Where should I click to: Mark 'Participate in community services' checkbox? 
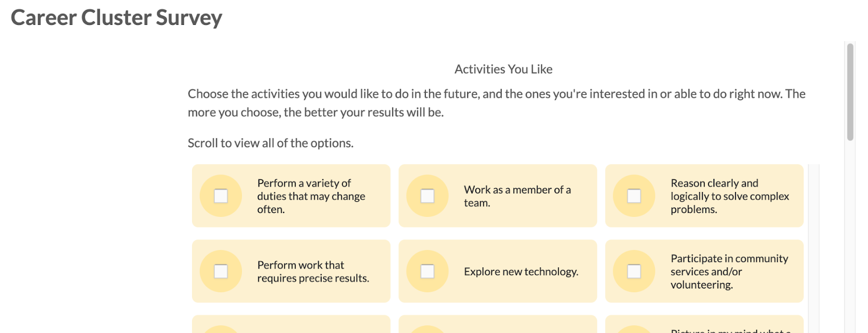[x=634, y=271]
